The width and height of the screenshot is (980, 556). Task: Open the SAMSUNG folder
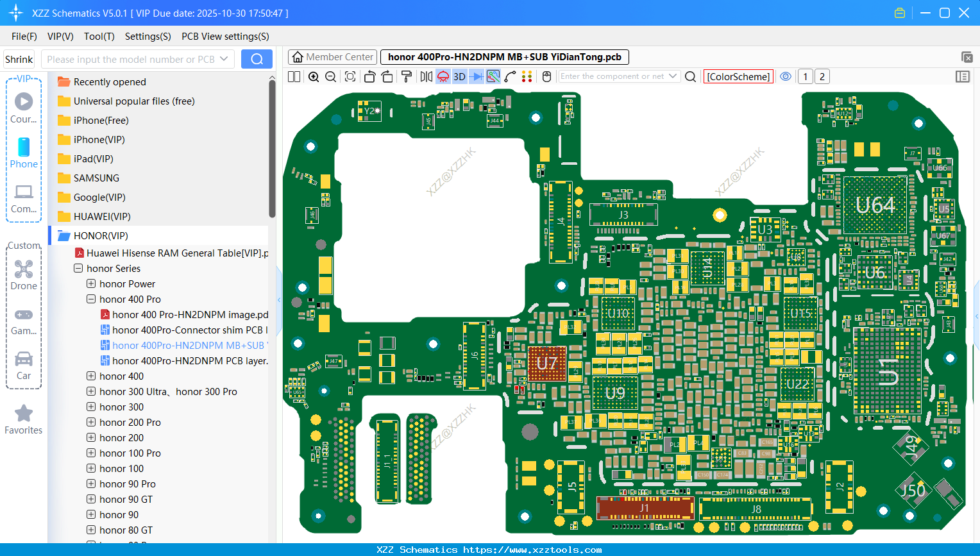click(x=89, y=178)
